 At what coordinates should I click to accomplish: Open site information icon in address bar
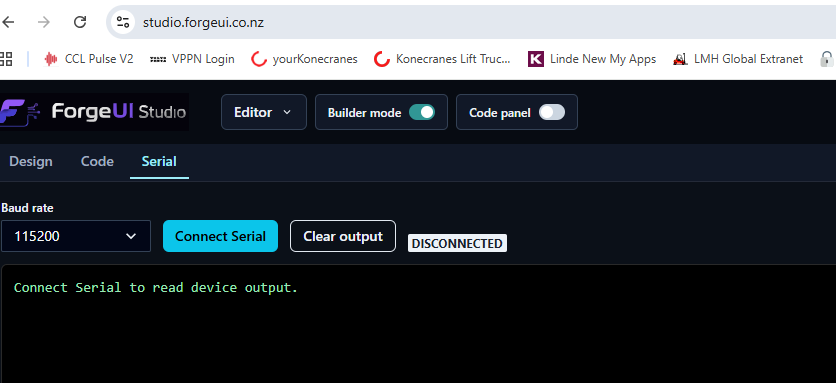pyautogui.click(x=123, y=22)
